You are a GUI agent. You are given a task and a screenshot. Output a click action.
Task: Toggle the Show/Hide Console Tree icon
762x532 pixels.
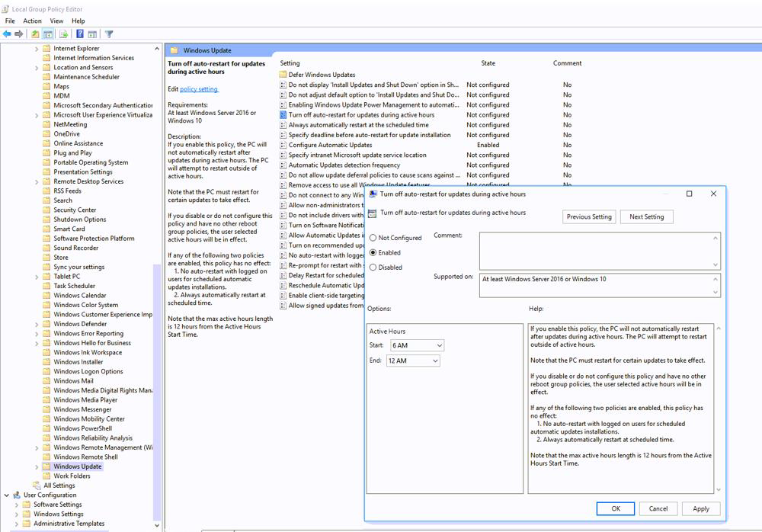point(48,34)
